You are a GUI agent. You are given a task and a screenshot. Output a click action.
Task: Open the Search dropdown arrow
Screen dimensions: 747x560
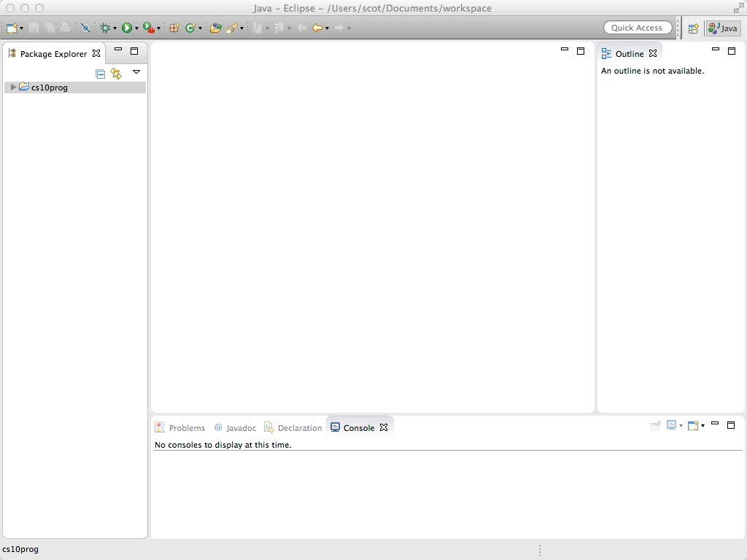[242, 28]
